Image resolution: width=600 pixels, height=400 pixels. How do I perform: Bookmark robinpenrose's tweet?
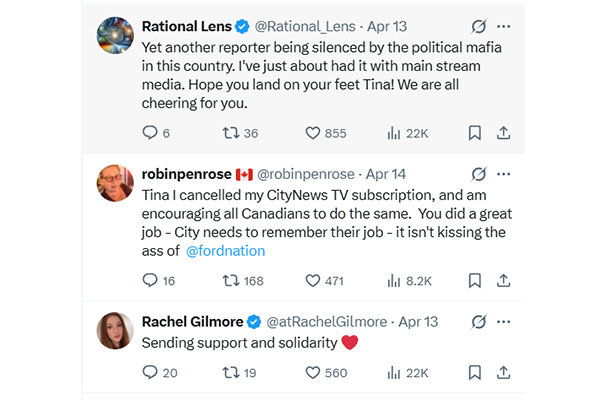(x=474, y=281)
